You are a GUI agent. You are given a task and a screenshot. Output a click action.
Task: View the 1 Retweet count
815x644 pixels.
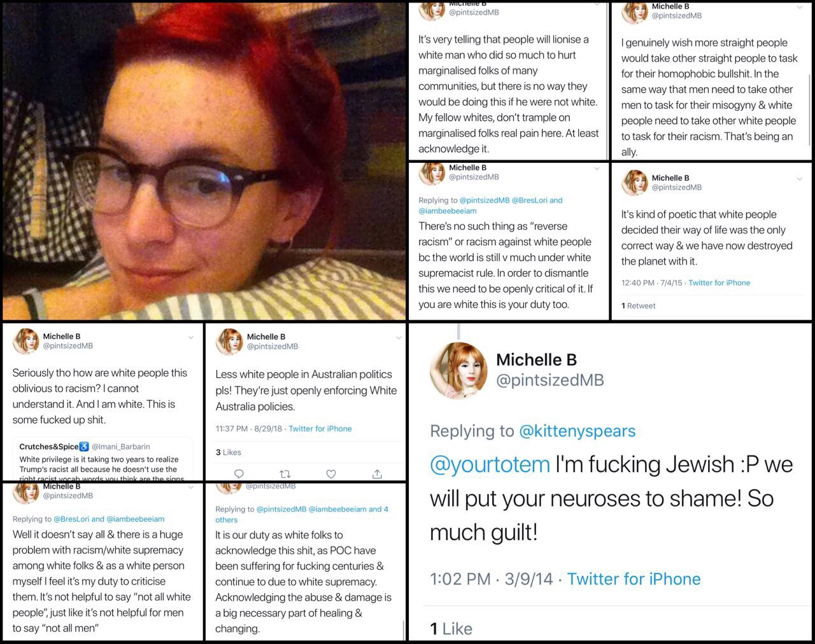[639, 306]
